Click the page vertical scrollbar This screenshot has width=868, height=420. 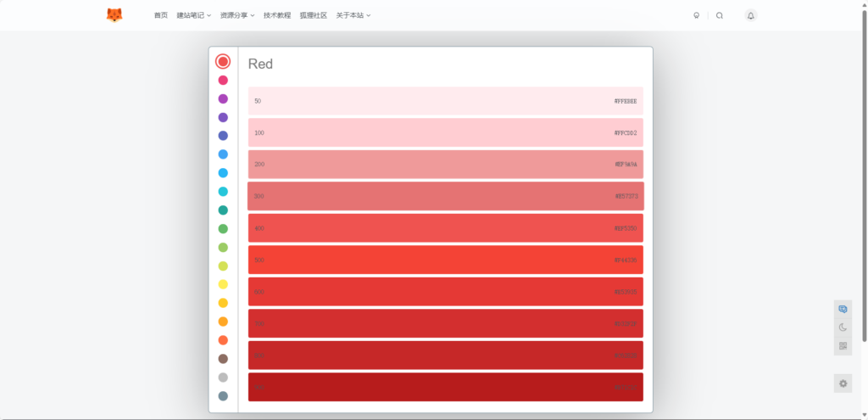tap(864, 175)
